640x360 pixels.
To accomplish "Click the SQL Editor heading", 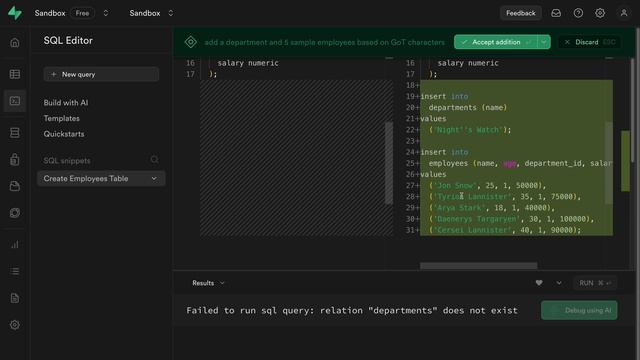I will pyautogui.click(x=68, y=40).
